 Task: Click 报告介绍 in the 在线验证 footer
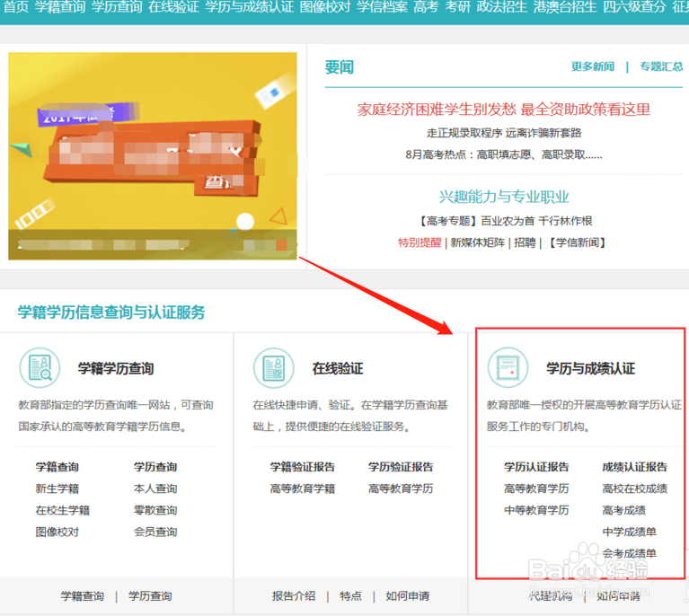coord(294,595)
